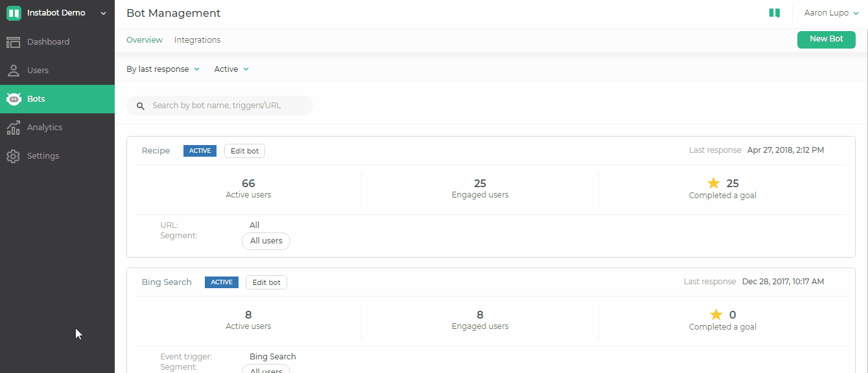Edit the Bing Search bot
The width and height of the screenshot is (868, 373).
pos(266,282)
